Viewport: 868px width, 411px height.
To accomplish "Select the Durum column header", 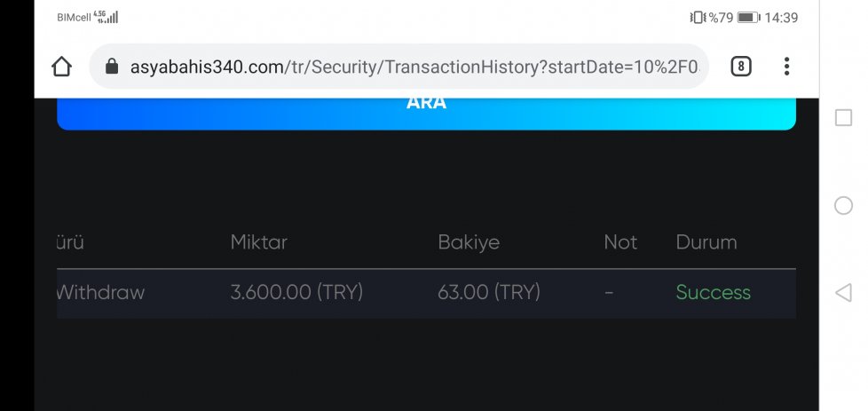I will [706, 242].
